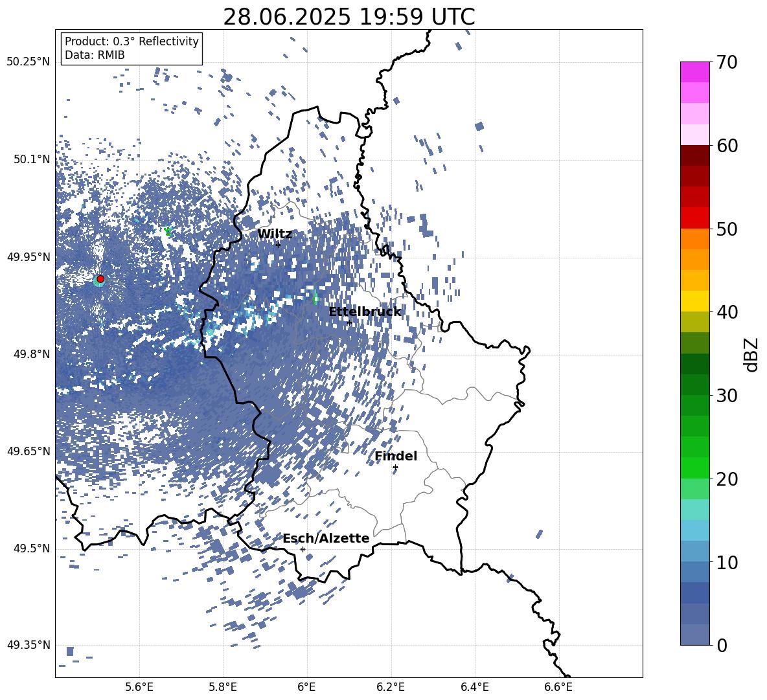The image size is (767, 700).
Task: Click the bright red colorbar swatch near 50
Action: 695,218
